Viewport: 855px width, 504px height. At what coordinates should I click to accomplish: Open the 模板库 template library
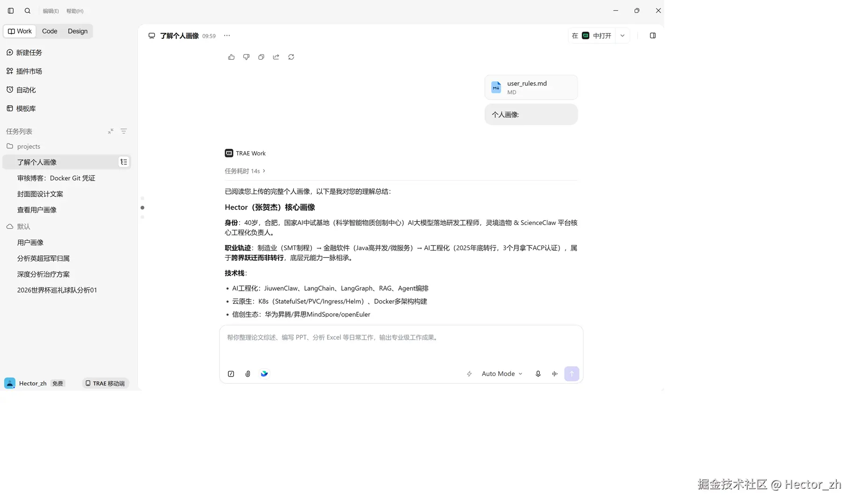[21, 109]
